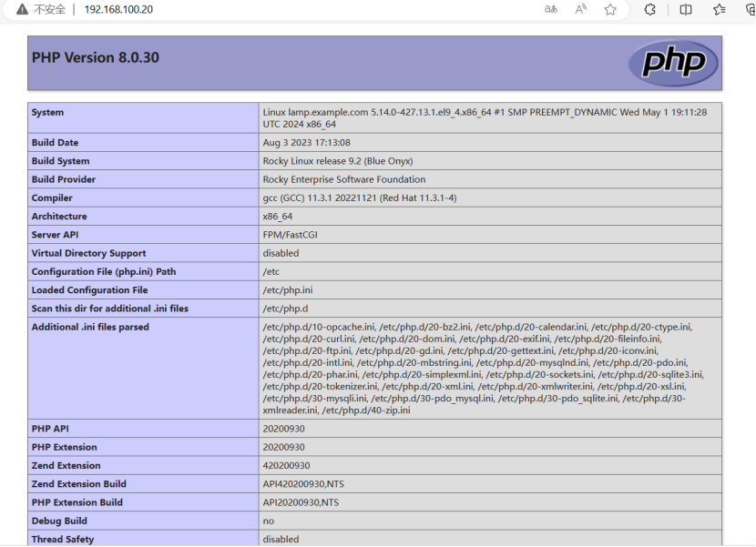756x547 pixels.
Task: Select the /etc path value
Action: (271, 272)
